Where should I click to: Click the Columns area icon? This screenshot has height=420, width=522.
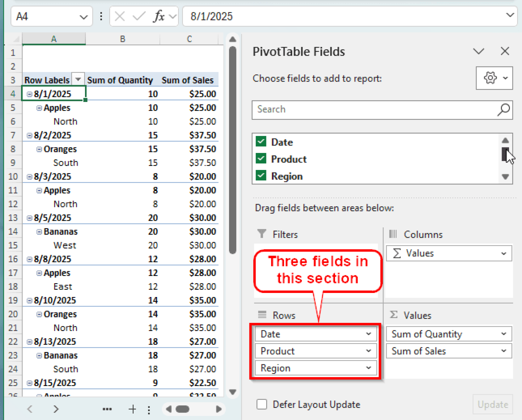(x=393, y=234)
